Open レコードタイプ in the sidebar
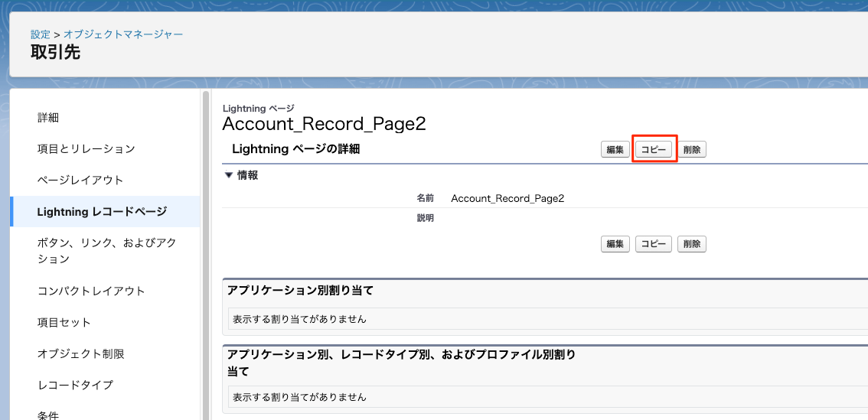868x420 pixels. (x=75, y=385)
